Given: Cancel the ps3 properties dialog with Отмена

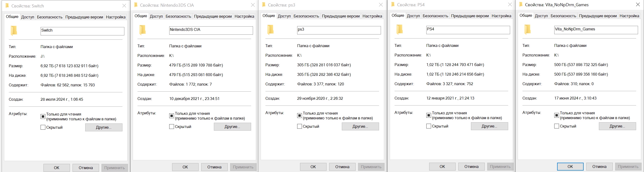Looking at the screenshot, I should click(x=342, y=167).
